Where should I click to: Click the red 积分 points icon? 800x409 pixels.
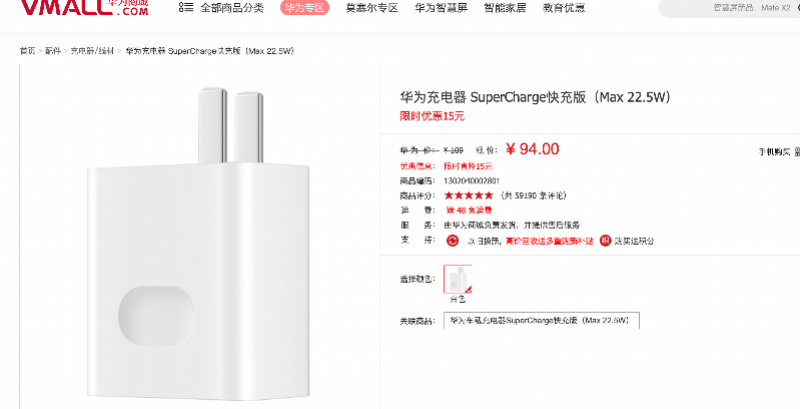606,241
